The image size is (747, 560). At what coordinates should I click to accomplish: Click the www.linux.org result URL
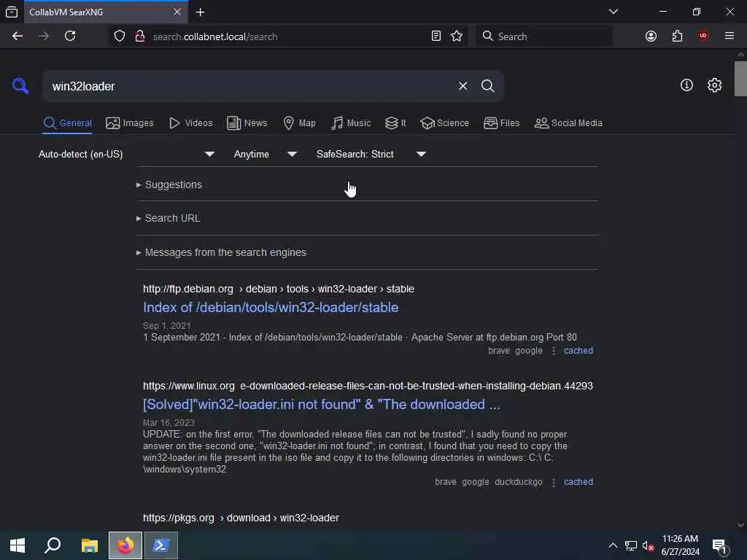point(368,386)
